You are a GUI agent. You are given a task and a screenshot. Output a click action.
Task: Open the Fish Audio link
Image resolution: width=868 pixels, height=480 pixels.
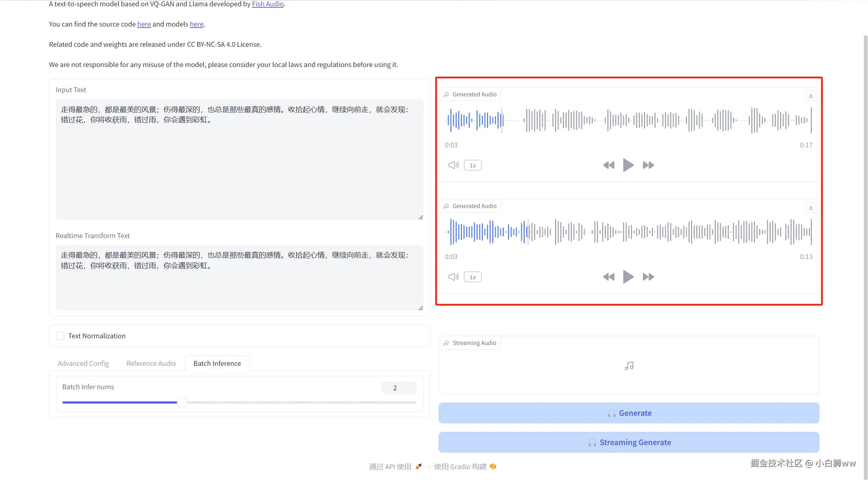click(x=267, y=4)
